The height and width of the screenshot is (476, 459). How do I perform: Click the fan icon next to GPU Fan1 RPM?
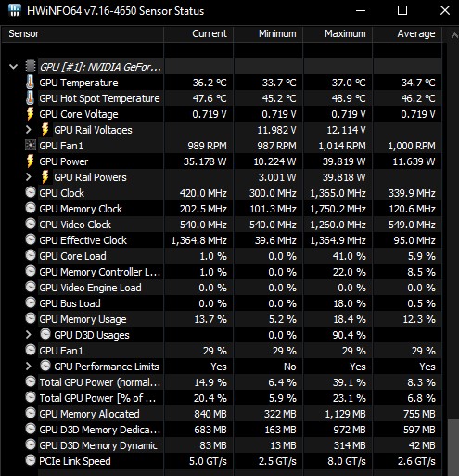point(31,146)
